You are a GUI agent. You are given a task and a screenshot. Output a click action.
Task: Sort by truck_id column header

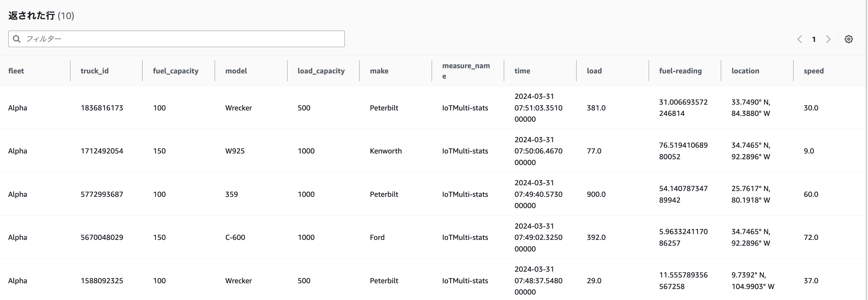coord(94,71)
